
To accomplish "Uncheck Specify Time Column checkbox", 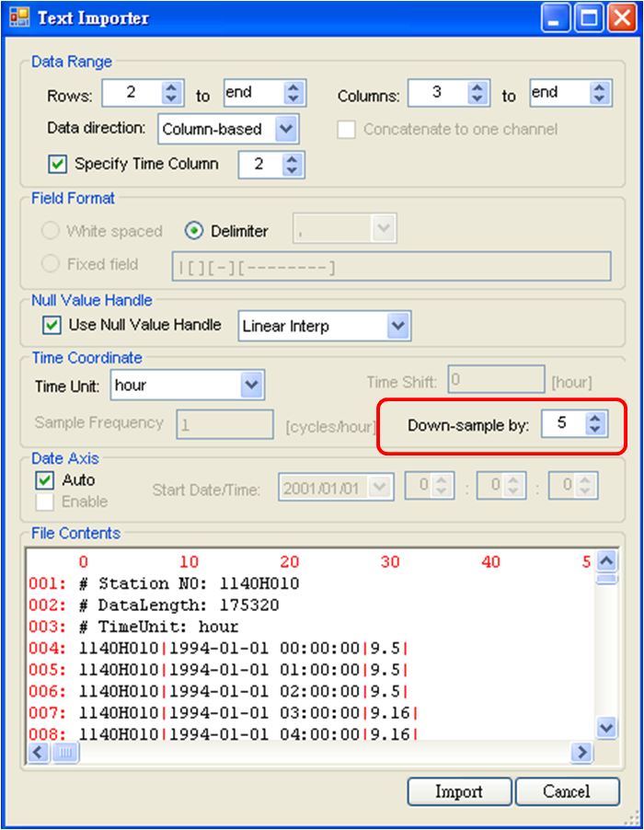I will click(x=57, y=164).
